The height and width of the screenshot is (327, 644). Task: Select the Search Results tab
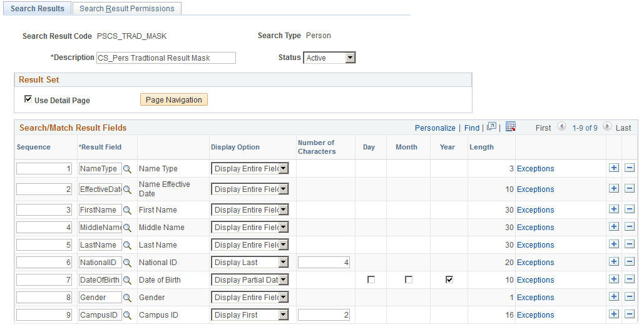pyautogui.click(x=38, y=9)
